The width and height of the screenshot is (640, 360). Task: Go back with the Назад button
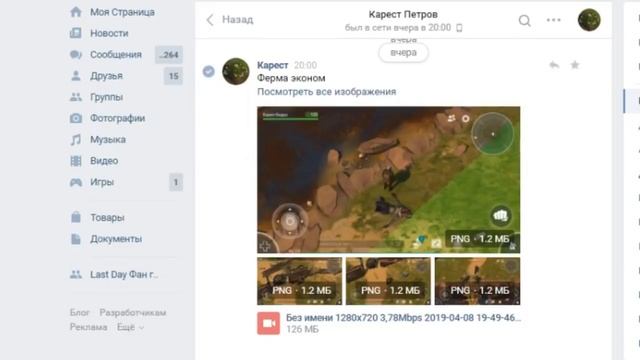(x=230, y=20)
